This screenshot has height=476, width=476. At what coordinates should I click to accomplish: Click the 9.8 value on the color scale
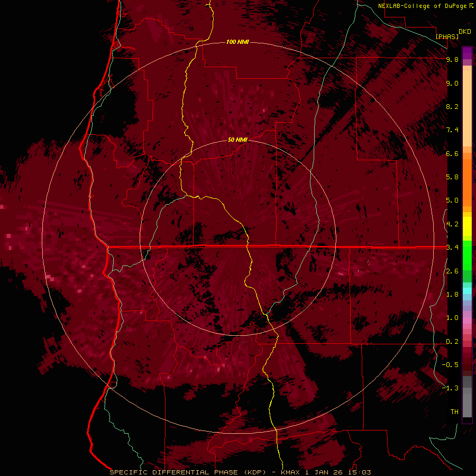coord(452,59)
